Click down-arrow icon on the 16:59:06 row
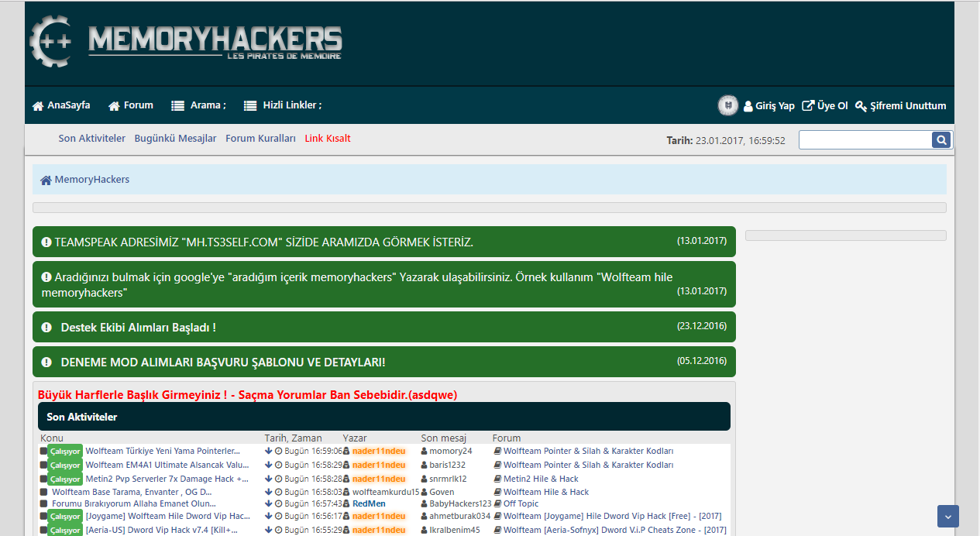 tap(268, 451)
